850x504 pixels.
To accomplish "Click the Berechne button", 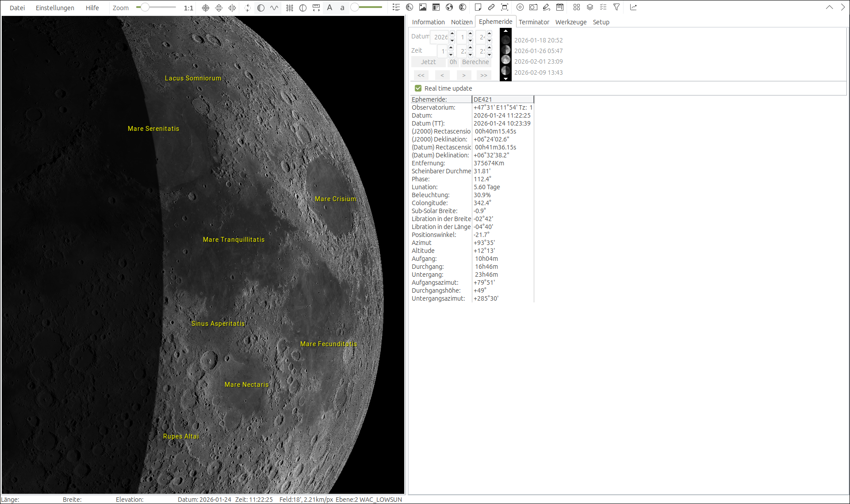I will 475,62.
